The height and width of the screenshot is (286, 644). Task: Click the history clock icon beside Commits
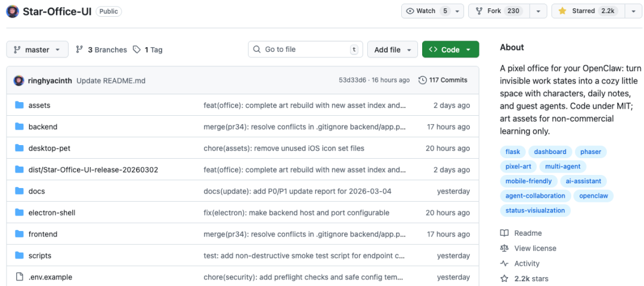pyautogui.click(x=423, y=80)
